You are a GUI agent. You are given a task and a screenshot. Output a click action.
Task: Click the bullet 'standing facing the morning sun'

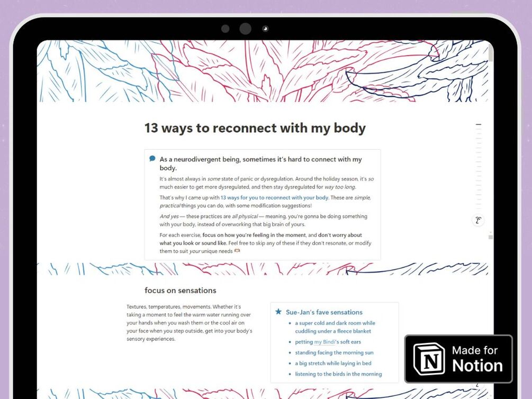click(334, 352)
